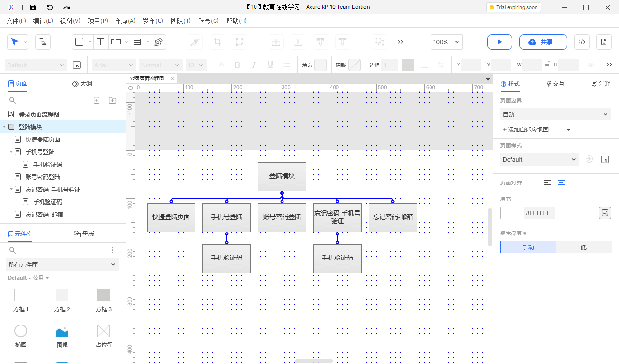Click the preview play button
Viewport: 619px width, 364px height.
coord(500,42)
